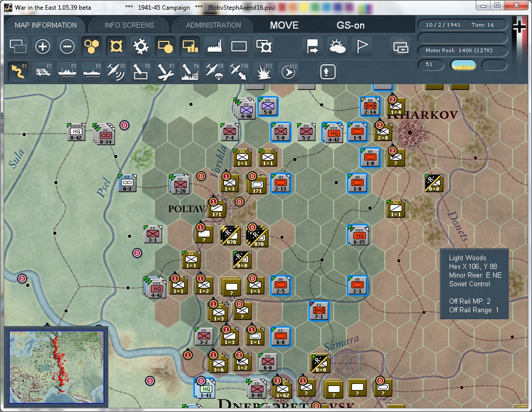532x412 pixels.
Task: Select the 3-1 infantry counter
Action: pos(153,234)
